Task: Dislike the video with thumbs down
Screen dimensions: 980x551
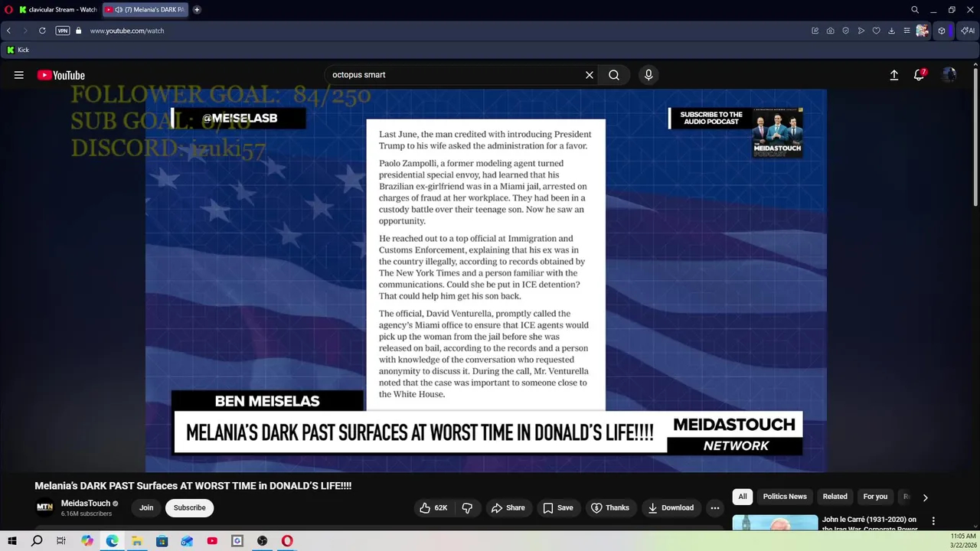Action: click(x=467, y=507)
